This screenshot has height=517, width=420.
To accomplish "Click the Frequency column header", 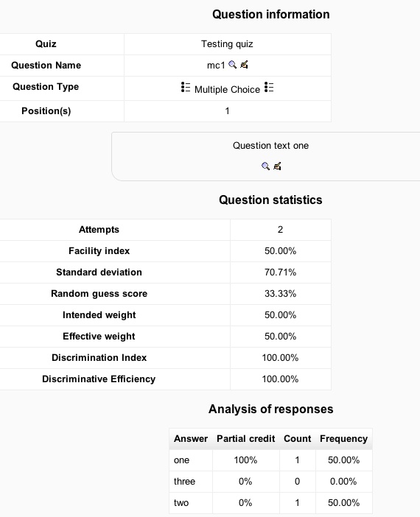I will [x=343, y=439].
